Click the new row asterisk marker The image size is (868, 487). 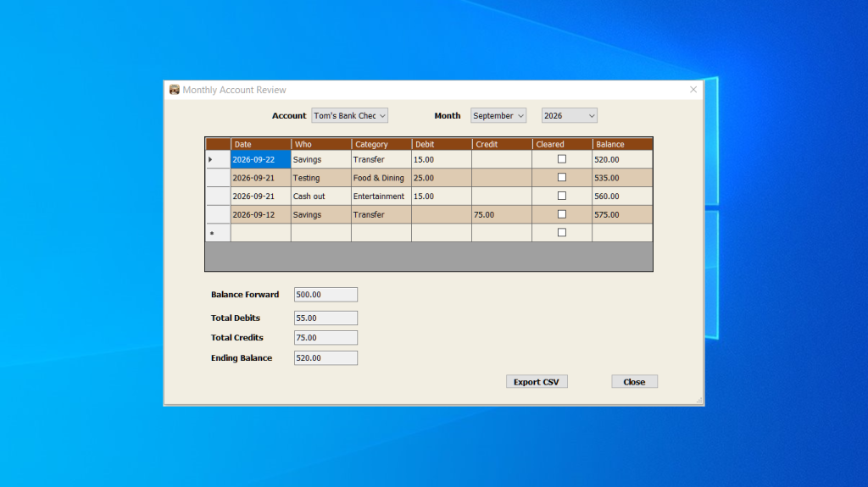(212, 234)
